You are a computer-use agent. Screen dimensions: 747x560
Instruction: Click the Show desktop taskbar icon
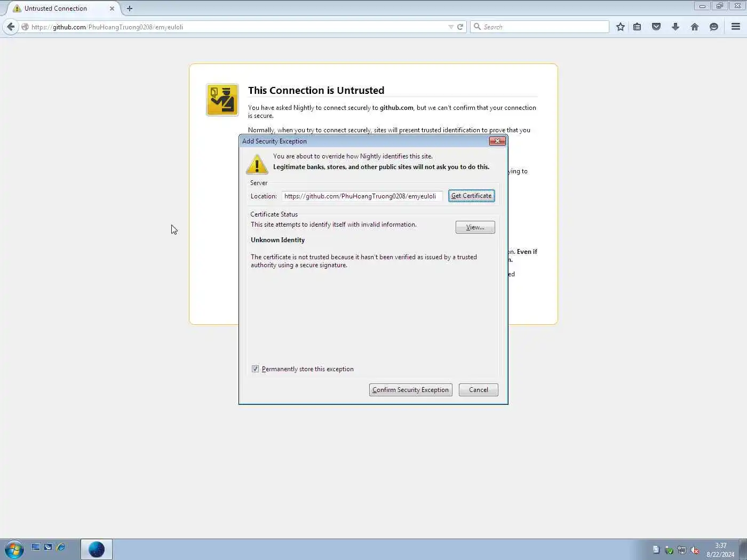tap(36, 547)
